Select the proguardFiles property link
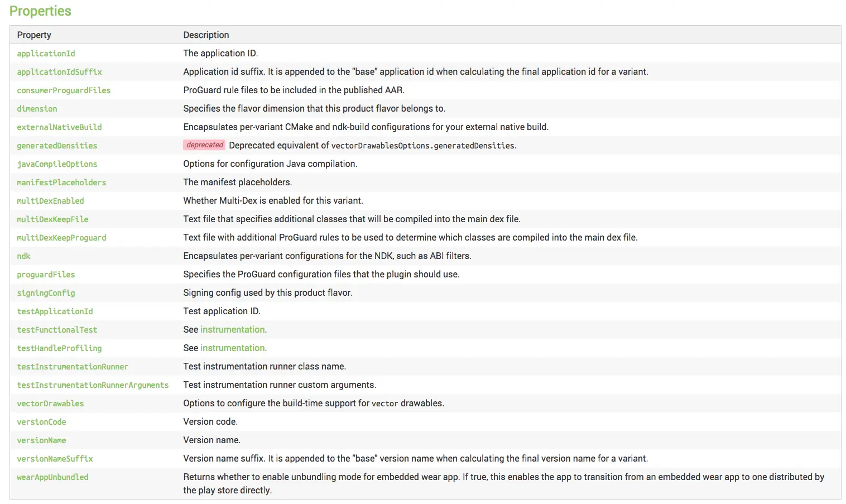This screenshot has width=846, height=504. coord(46,275)
